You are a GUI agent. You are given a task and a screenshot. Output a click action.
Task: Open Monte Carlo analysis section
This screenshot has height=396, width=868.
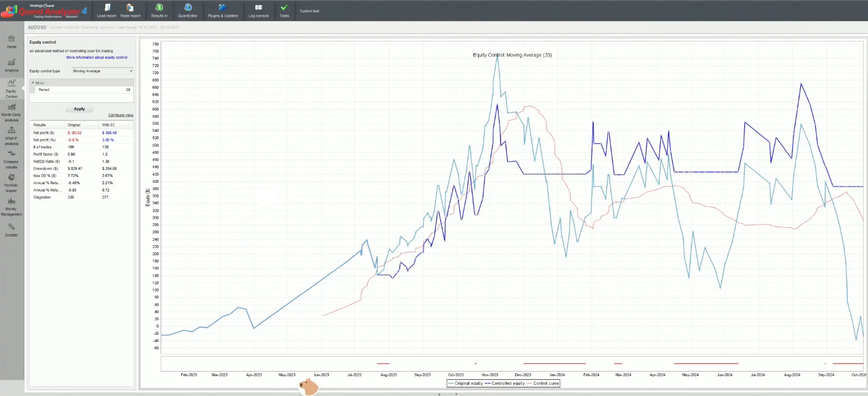point(12,113)
